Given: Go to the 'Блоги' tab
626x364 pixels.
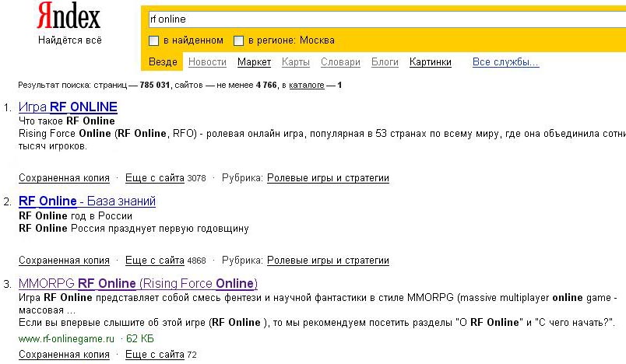Looking at the screenshot, I should click(x=385, y=61).
